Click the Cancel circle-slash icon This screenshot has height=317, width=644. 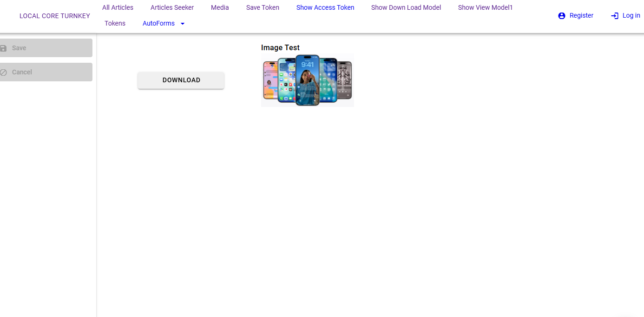[x=4, y=73]
